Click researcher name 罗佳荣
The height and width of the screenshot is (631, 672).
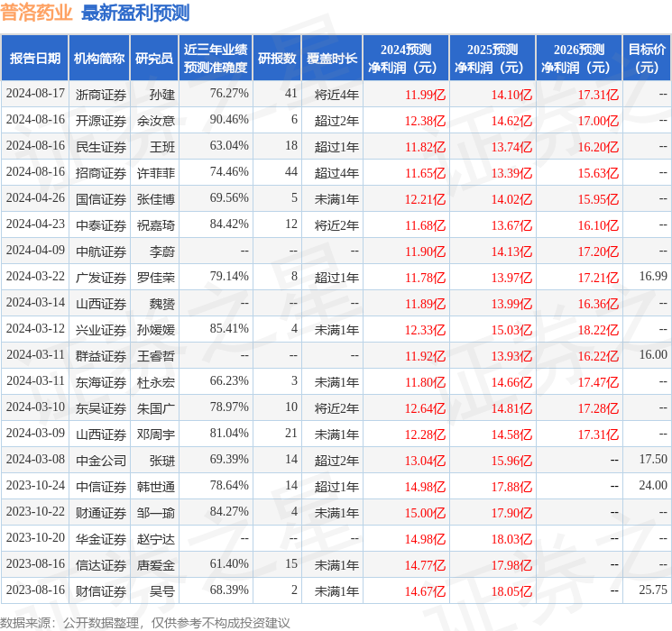click(155, 277)
